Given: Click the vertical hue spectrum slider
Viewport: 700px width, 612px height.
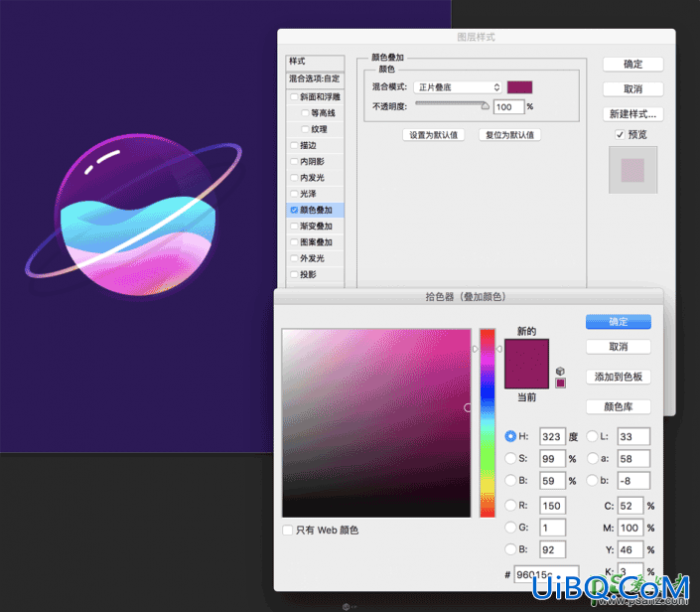Looking at the screenshot, I should point(488,423).
